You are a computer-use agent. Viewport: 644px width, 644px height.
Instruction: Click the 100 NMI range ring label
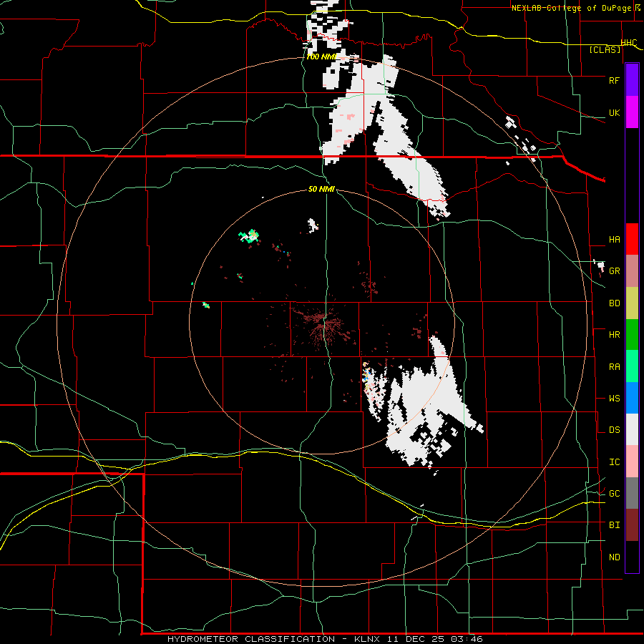pos(321,57)
